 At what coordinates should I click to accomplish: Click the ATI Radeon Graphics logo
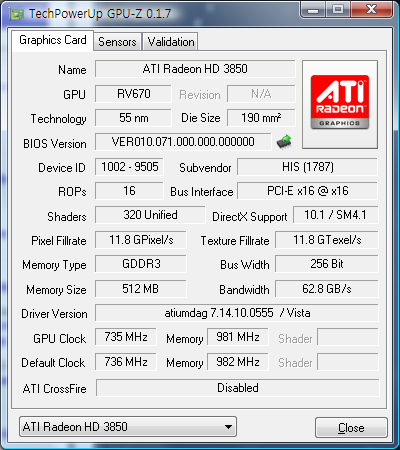pos(340,102)
